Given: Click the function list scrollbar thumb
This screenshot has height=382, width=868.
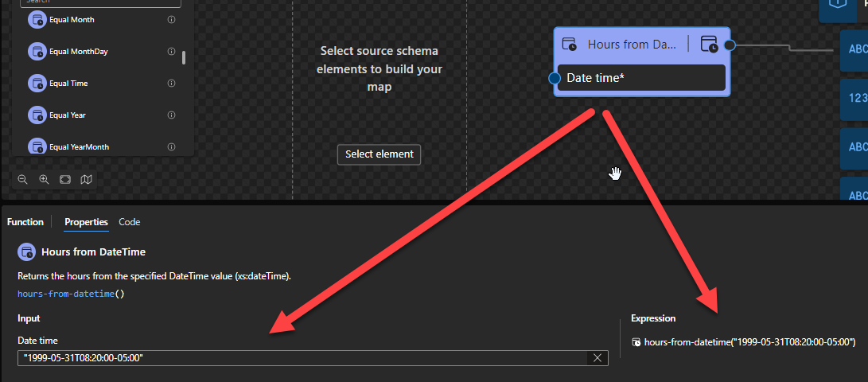Looking at the screenshot, I should pyautogui.click(x=185, y=57).
